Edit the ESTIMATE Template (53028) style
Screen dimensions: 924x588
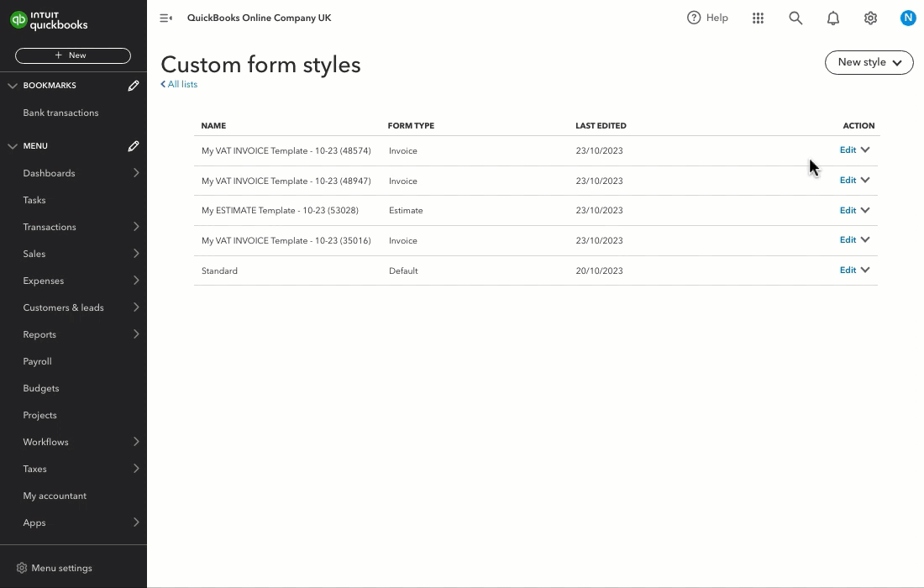[x=848, y=210]
